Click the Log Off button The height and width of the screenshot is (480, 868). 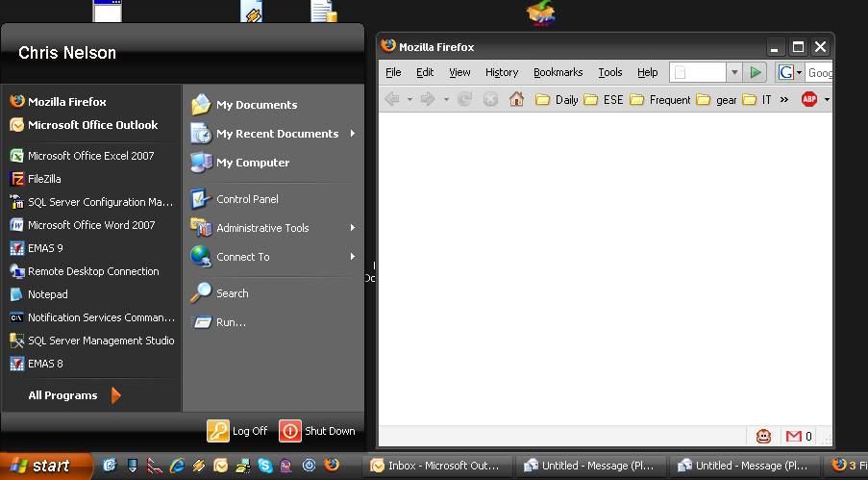pyautogui.click(x=236, y=431)
